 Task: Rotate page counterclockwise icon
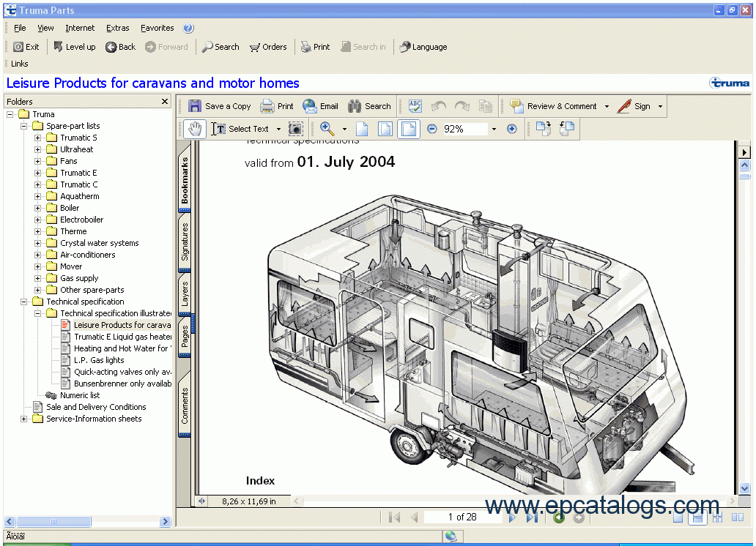coord(567,129)
